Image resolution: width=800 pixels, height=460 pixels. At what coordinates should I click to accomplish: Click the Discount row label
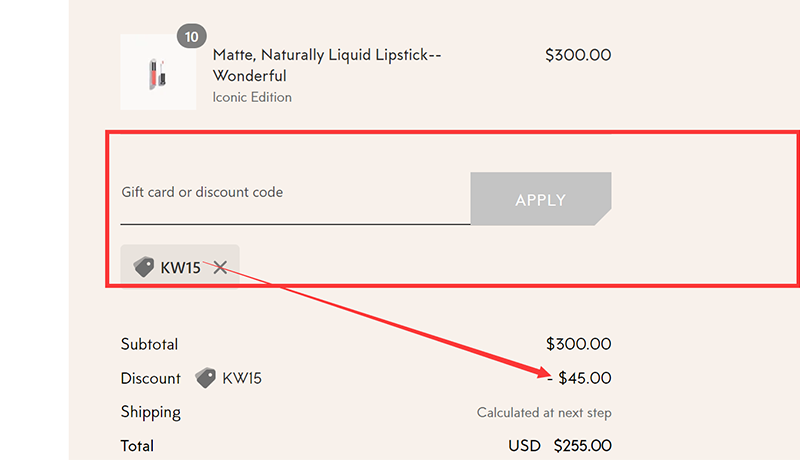[x=150, y=378]
